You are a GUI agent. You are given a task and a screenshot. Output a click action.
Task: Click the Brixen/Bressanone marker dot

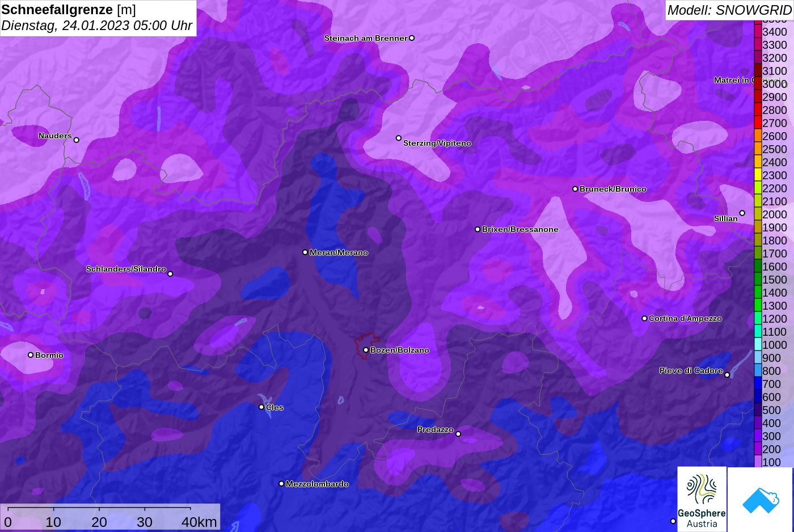478,229
